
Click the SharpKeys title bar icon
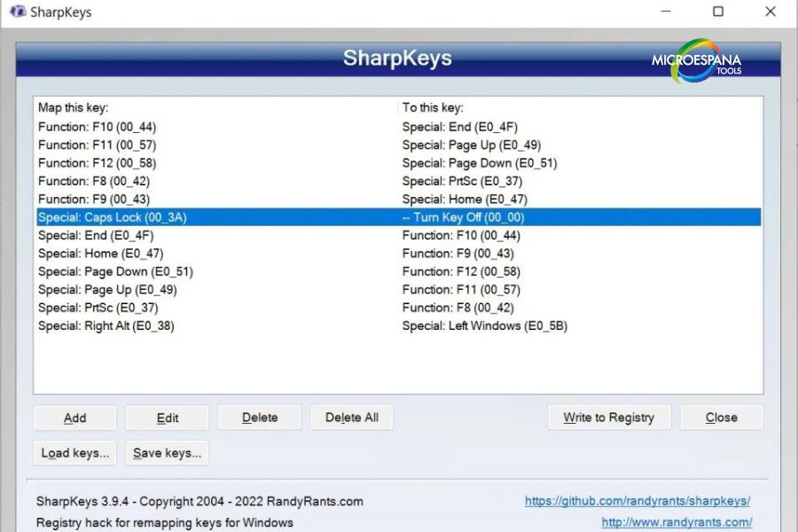(x=19, y=12)
